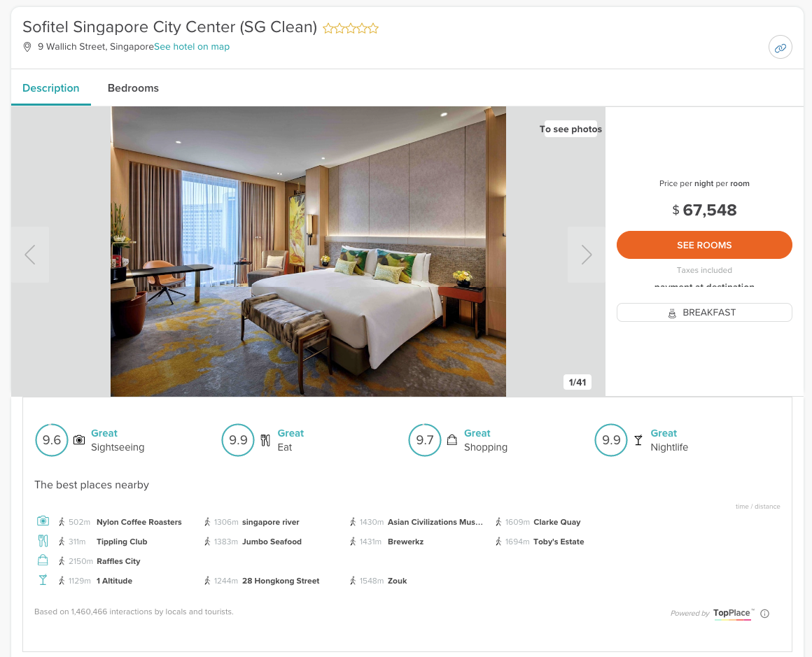812x657 pixels.
Task: Click the camera icon beside Sightseeing score
Action: pyautogui.click(x=78, y=440)
